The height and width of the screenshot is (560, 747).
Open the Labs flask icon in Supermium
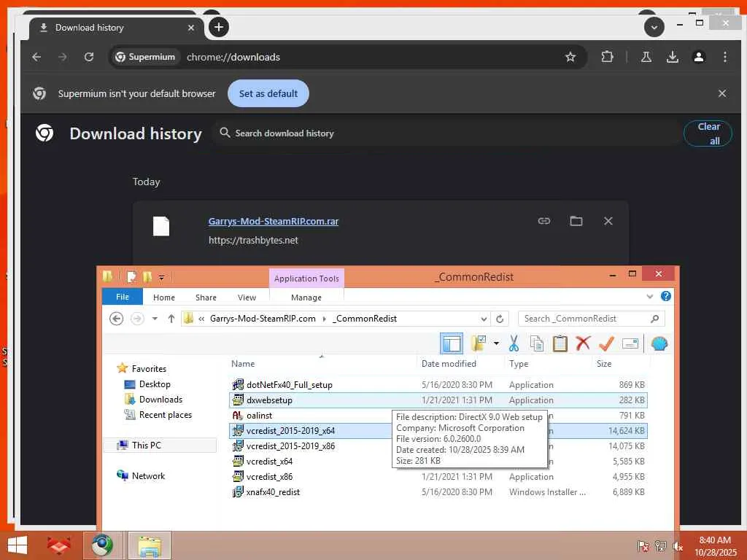pyautogui.click(x=646, y=57)
